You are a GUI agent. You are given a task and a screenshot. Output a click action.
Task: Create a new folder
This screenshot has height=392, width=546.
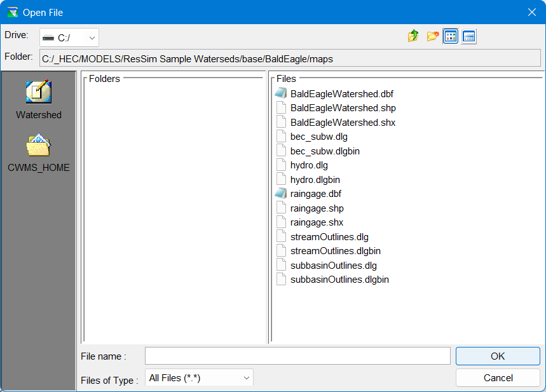point(432,36)
